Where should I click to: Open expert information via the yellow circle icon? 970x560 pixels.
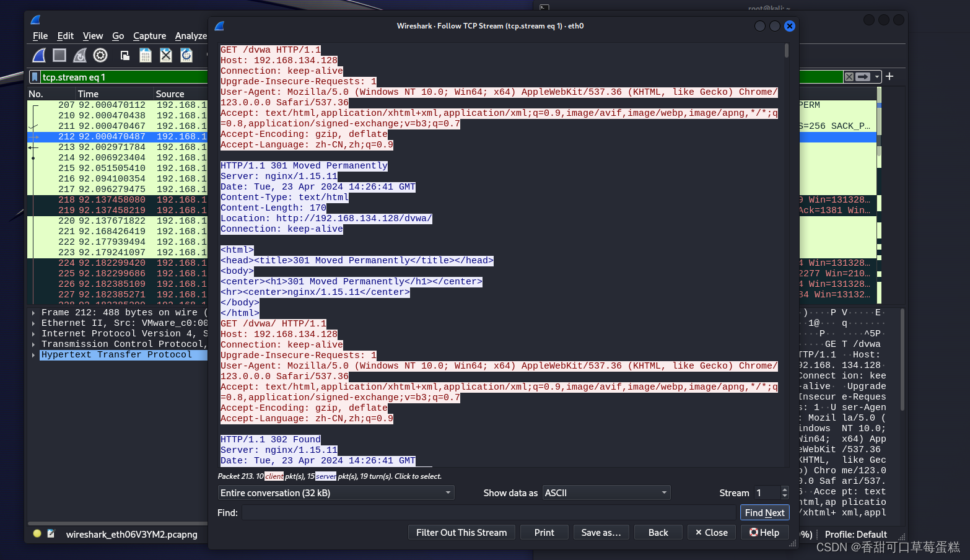37,533
